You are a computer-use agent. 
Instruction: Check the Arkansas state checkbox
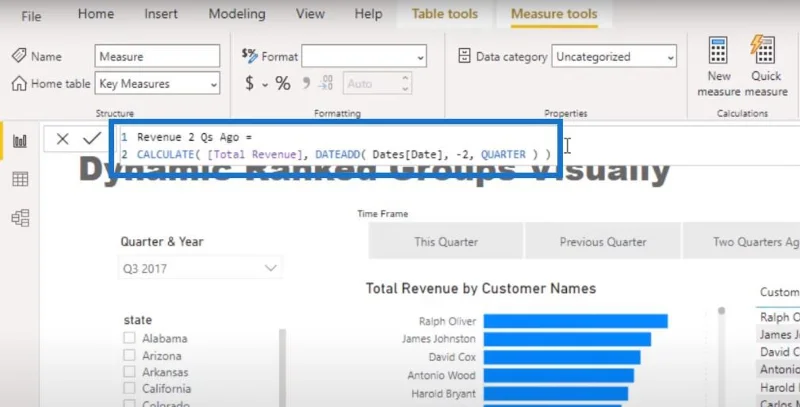pos(130,372)
